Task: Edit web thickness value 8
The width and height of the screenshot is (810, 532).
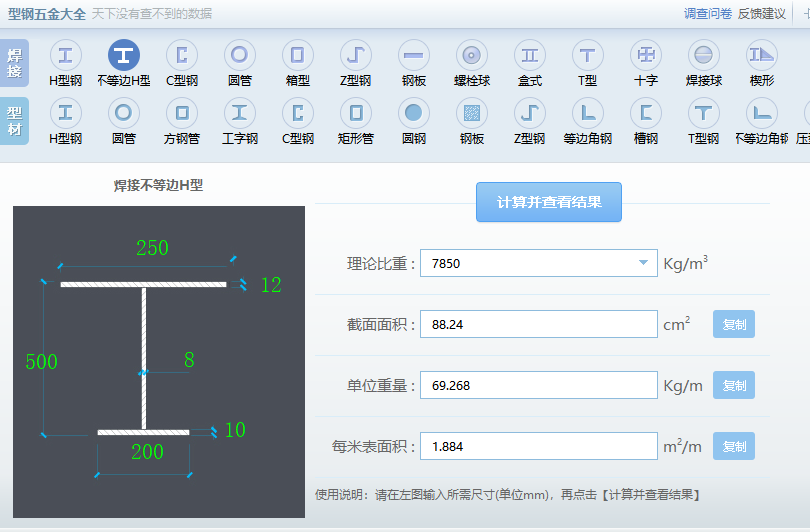Action: click(x=189, y=360)
